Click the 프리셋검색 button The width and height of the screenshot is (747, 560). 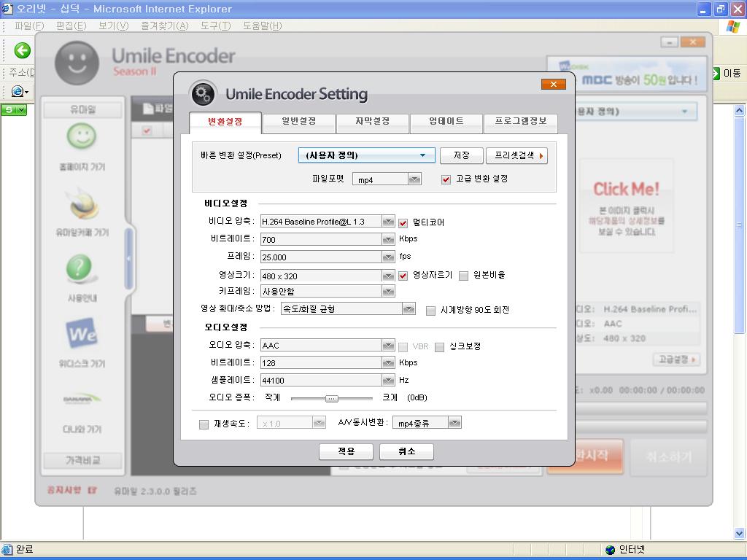[517, 155]
